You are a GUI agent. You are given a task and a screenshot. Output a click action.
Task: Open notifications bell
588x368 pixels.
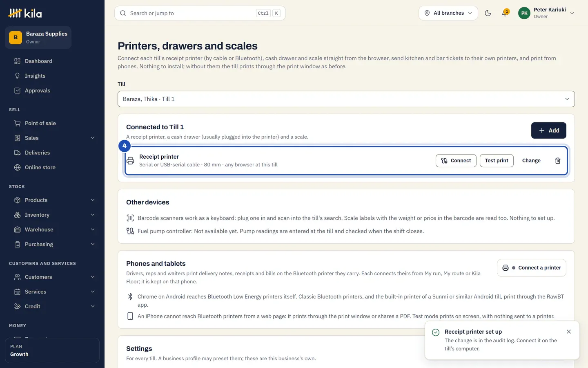[505, 13]
